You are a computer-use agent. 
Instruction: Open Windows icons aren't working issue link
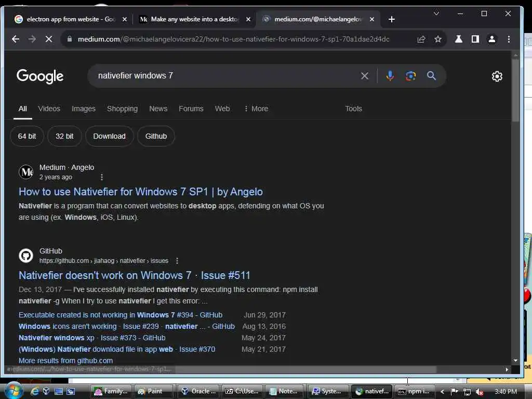coord(127,326)
